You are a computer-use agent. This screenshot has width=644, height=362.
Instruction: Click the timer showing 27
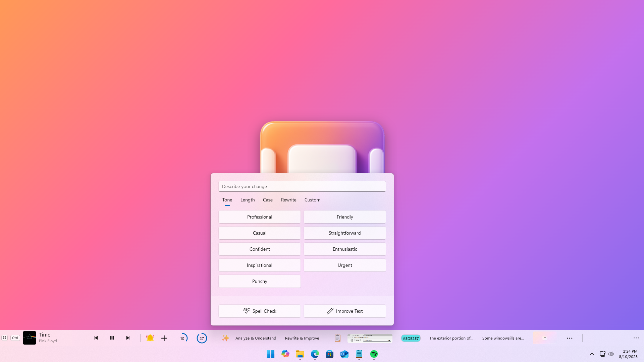click(x=202, y=338)
